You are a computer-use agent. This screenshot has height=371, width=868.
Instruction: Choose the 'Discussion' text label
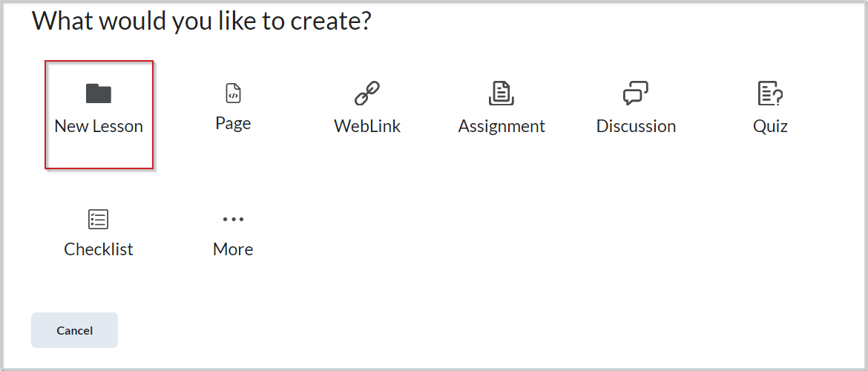click(x=636, y=126)
